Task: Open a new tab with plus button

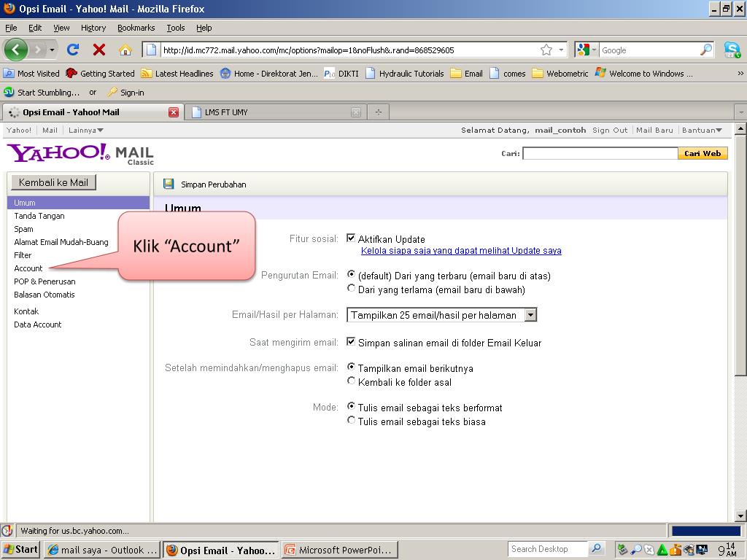Action: pyautogui.click(x=379, y=112)
